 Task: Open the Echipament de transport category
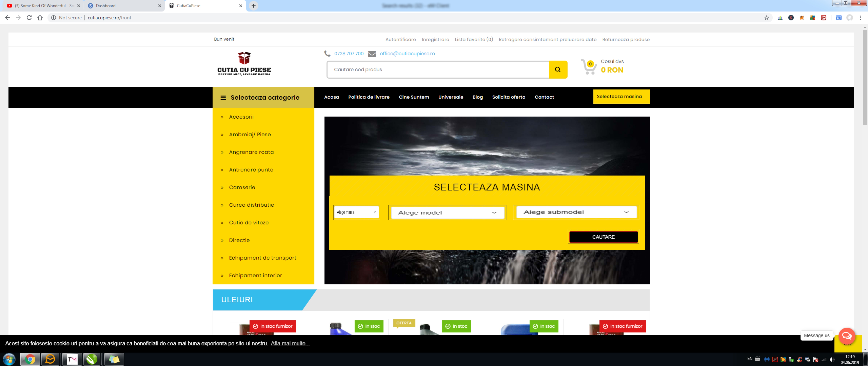(263, 258)
